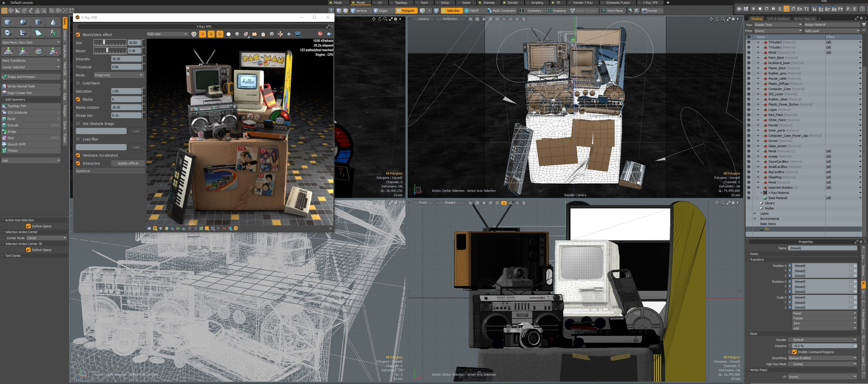Switch VFB to the white alpha circle
This screenshot has width=868, height=384.
pos(228,34)
